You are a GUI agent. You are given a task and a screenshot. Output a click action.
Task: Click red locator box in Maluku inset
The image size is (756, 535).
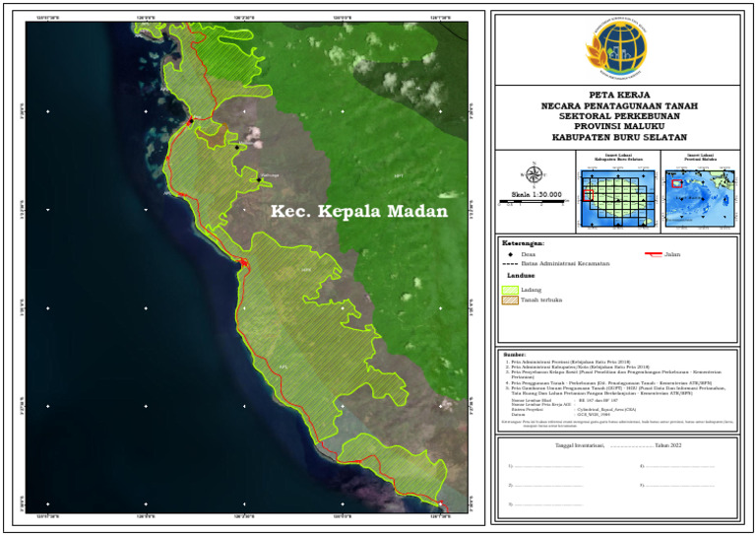coord(677,183)
